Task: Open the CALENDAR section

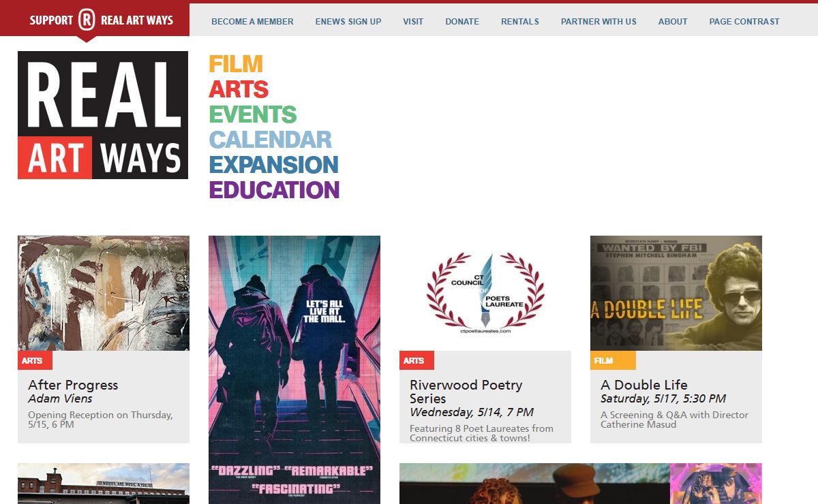Action: point(270,140)
